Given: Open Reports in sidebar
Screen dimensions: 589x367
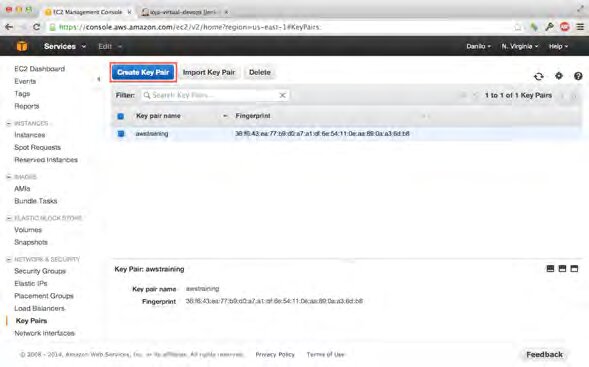Looking at the screenshot, I should 27,106.
